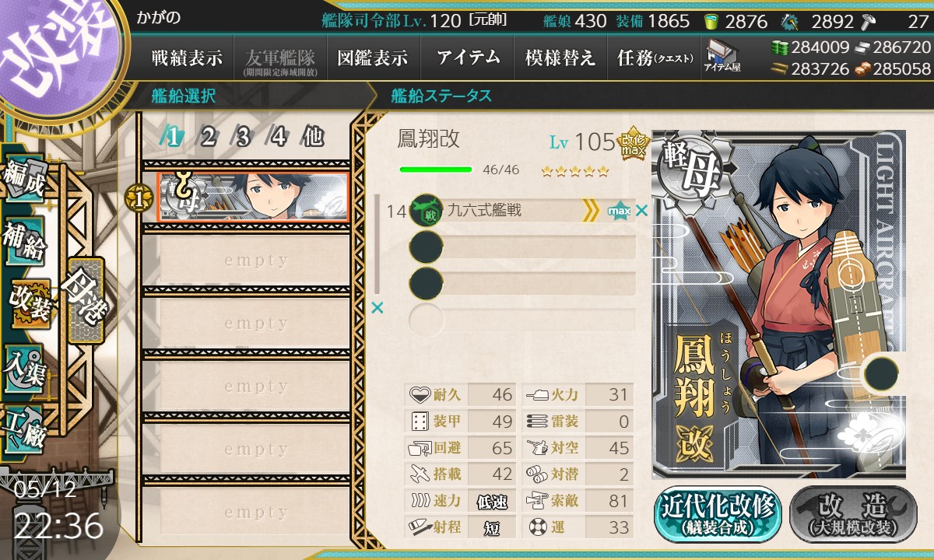
Task: Select the 鳳翔 ship card in slot 1
Action: [254, 198]
